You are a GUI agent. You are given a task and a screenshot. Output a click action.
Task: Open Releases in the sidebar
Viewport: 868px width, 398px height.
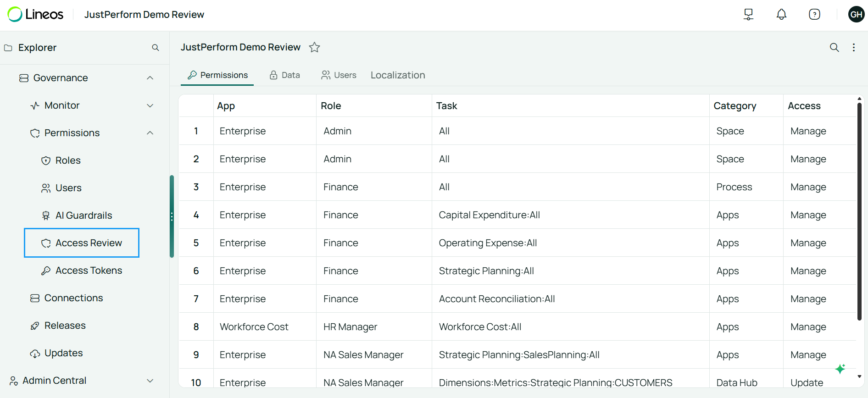pos(65,326)
